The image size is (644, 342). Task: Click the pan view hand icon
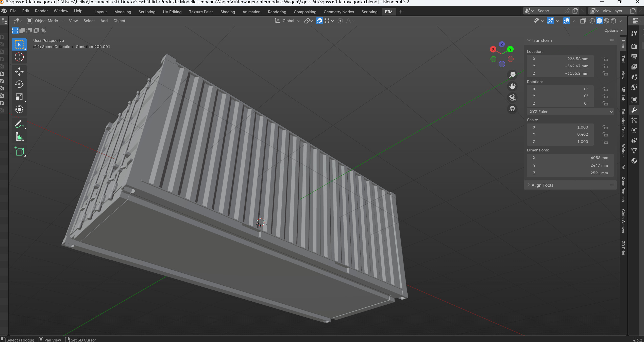click(513, 86)
